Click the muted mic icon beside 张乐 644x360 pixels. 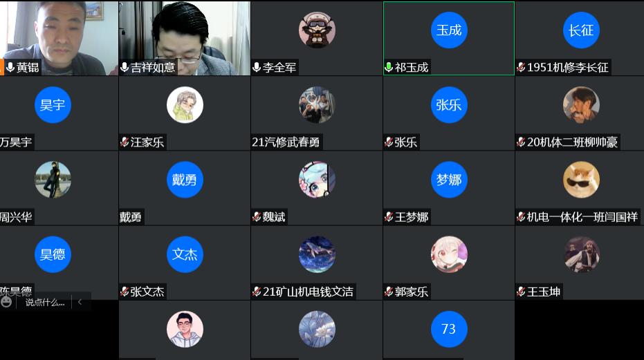coord(389,142)
